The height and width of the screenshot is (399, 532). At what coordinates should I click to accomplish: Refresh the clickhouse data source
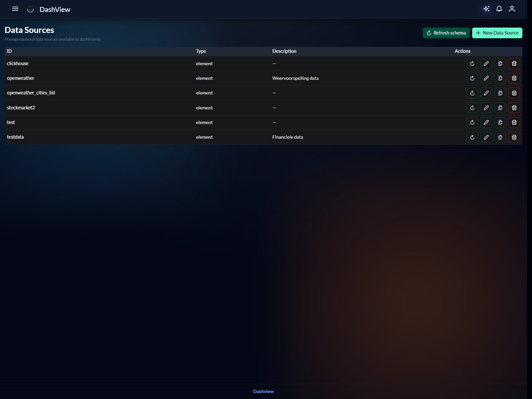[472, 64]
